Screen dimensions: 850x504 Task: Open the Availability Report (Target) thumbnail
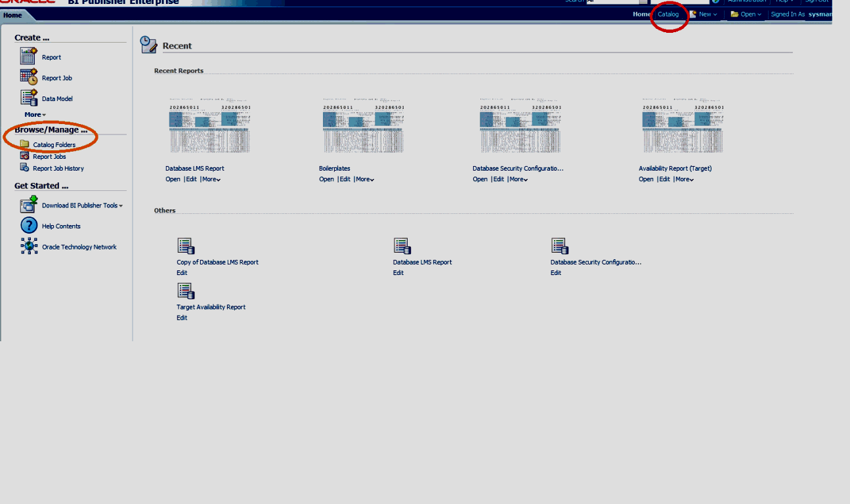coord(683,125)
